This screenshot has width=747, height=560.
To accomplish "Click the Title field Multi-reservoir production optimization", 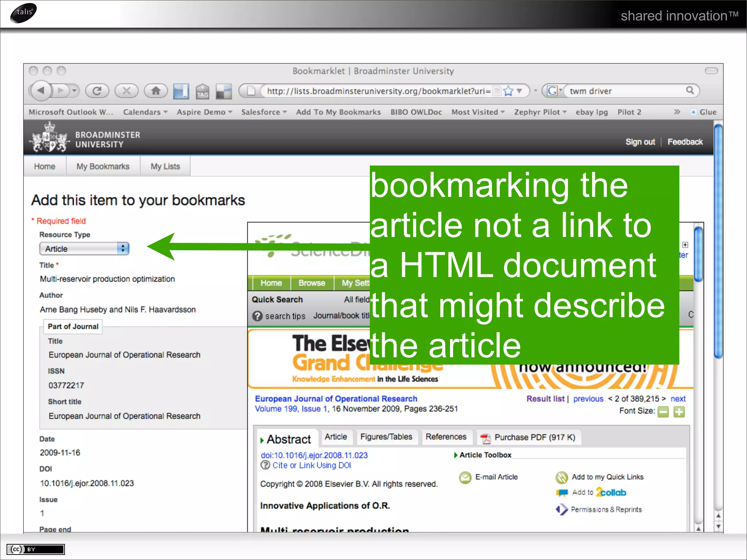I will tap(107, 279).
